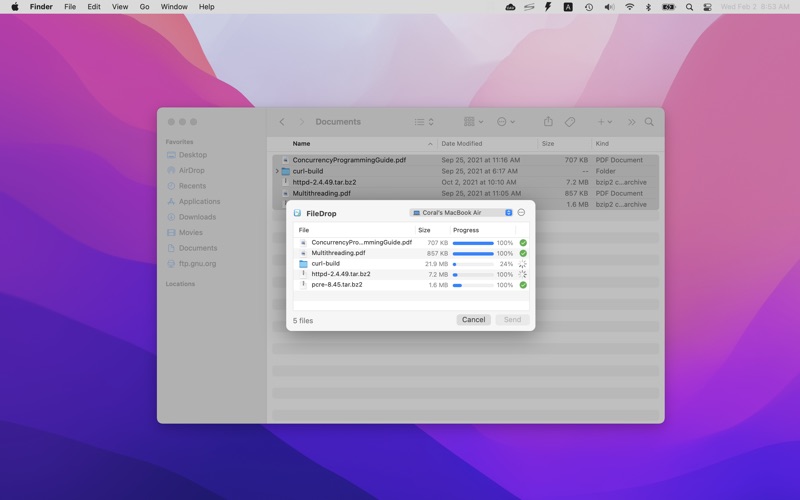
Task: Click the Tags icon in the Finder toolbar
Action: pyautogui.click(x=570, y=122)
